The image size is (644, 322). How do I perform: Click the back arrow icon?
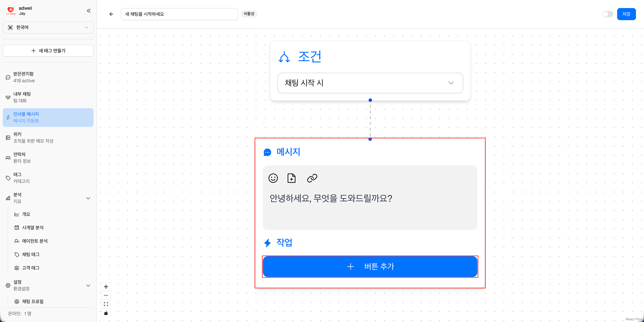(111, 14)
